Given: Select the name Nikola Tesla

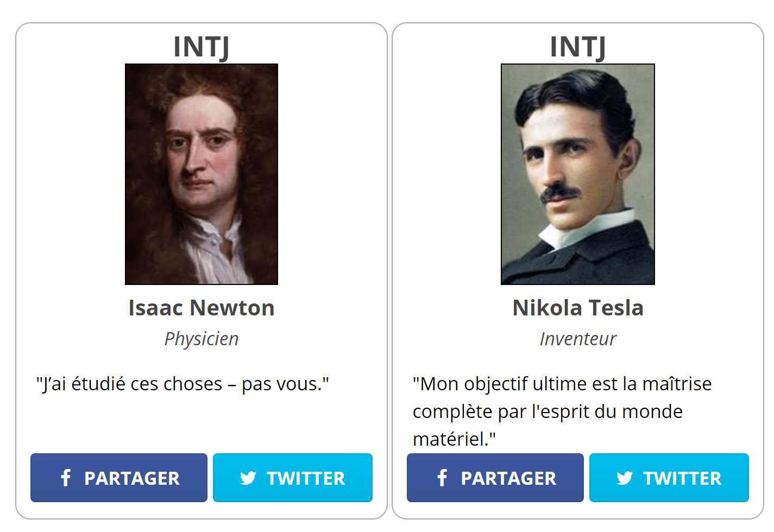Looking at the screenshot, I should pyautogui.click(x=578, y=308).
